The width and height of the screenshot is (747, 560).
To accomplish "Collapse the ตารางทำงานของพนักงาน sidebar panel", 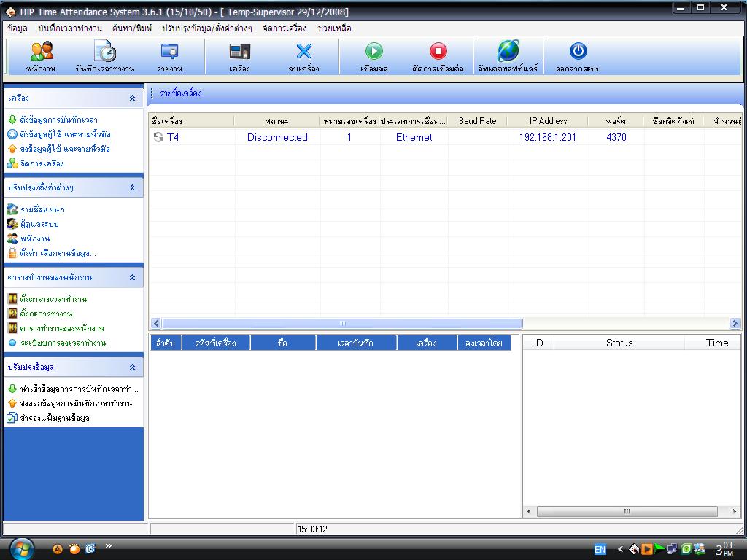I will pyautogui.click(x=133, y=277).
